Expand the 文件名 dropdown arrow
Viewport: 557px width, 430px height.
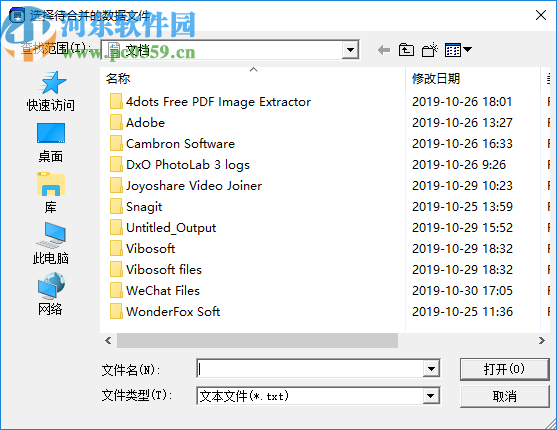tap(431, 369)
